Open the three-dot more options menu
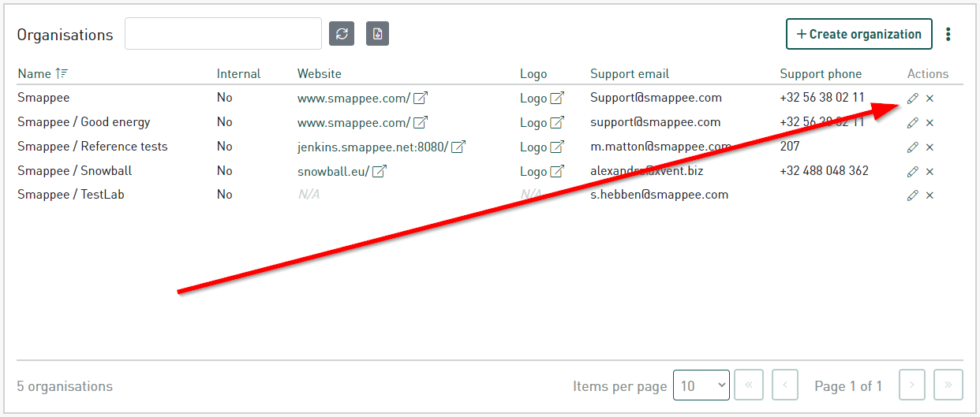980x417 pixels. pos(948,34)
